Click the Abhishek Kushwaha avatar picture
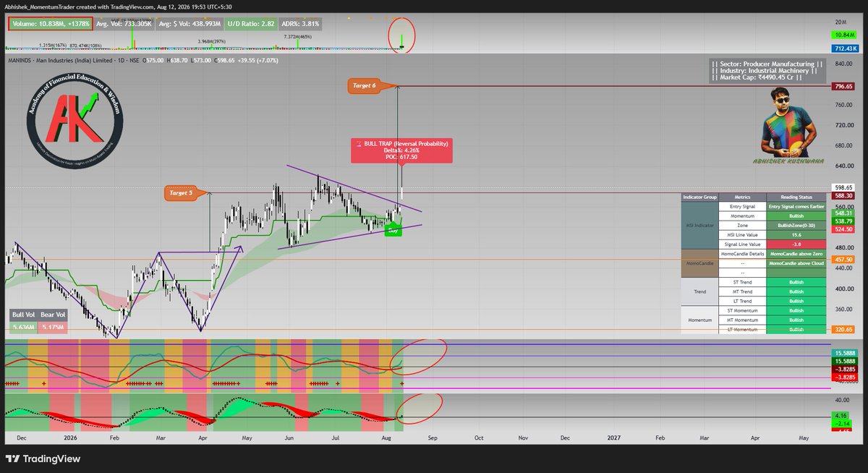Viewport: 868px width, 473px height. pos(788,123)
